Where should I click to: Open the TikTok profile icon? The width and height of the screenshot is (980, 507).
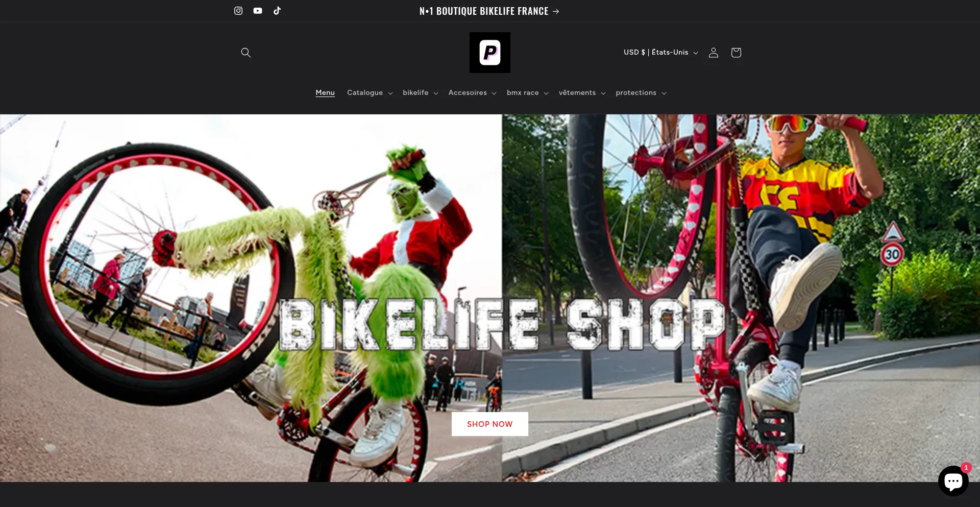pos(277,11)
